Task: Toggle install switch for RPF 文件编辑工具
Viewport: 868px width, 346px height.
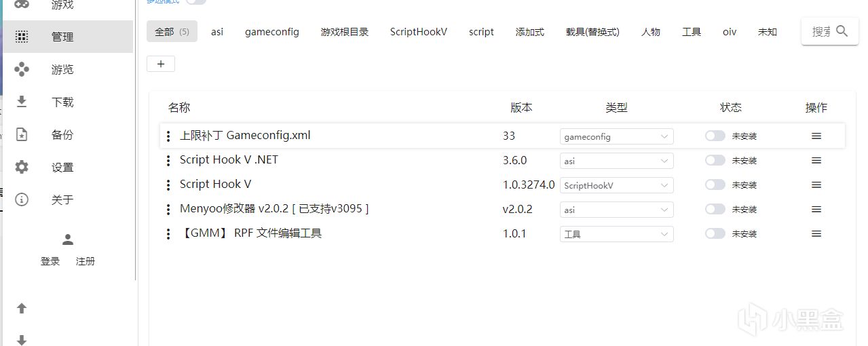Action: pos(715,233)
